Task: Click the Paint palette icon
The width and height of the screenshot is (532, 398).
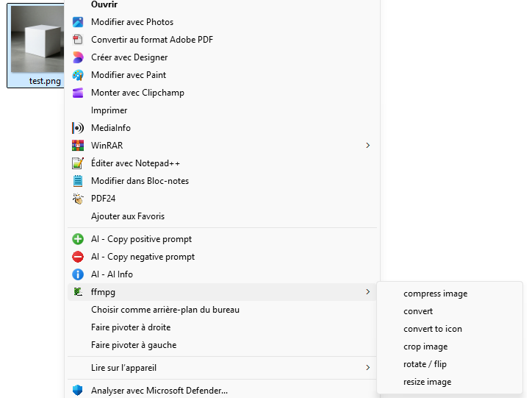Action: coord(78,75)
